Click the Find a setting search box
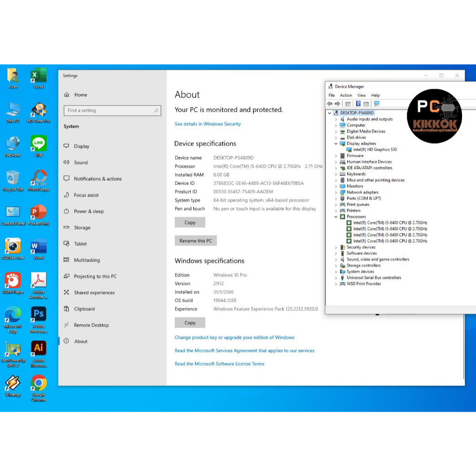The height and width of the screenshot is (476, 476). click(109, 111)
